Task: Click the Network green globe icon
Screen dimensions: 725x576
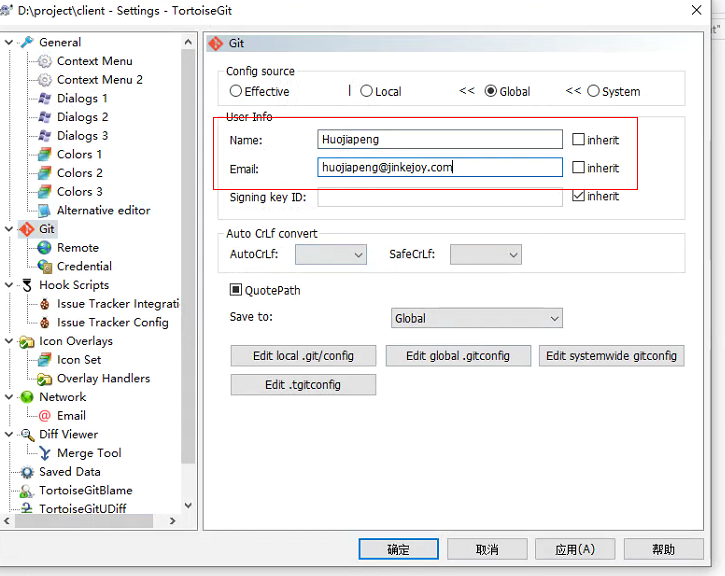Action: 27,397
